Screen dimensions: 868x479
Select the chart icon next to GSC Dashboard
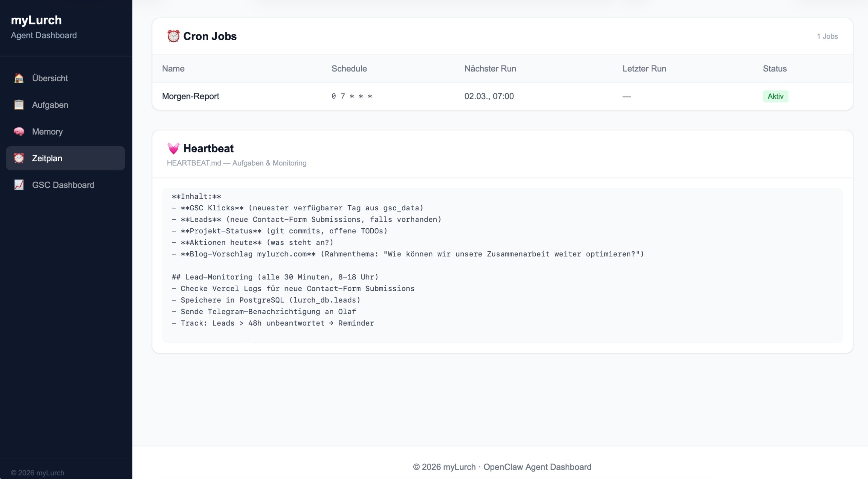click(x=19, y=185)
